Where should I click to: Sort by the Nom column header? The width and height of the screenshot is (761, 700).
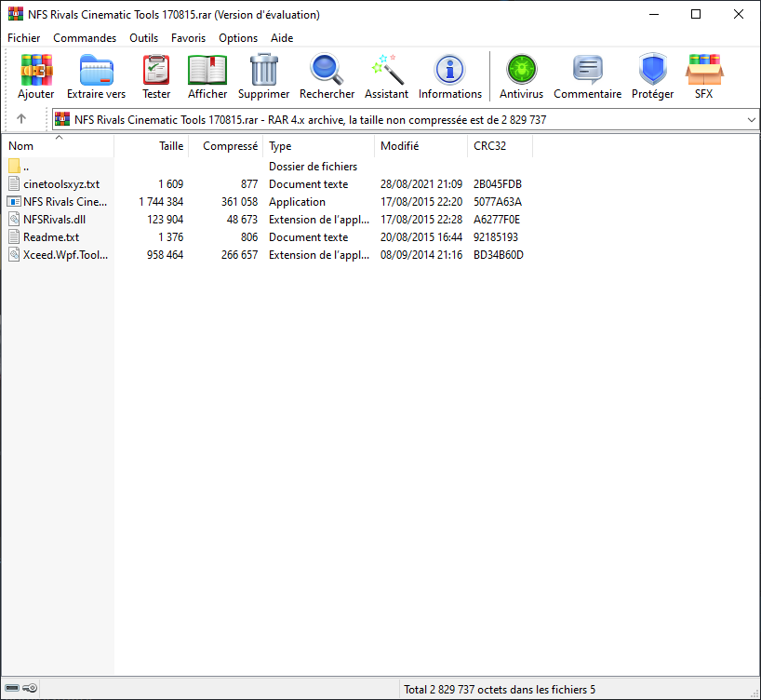click(x=59, y=146)
